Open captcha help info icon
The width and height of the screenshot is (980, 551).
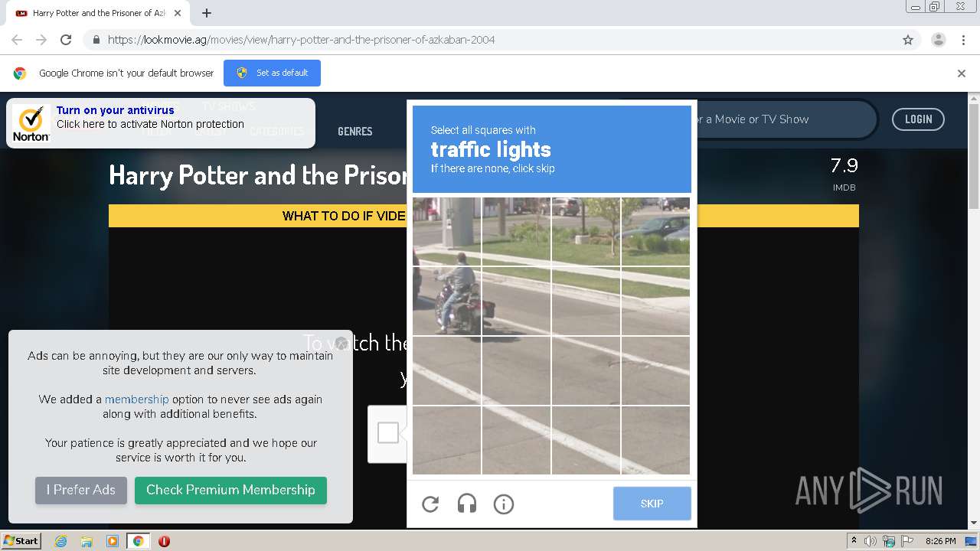(x=504, y=504)
